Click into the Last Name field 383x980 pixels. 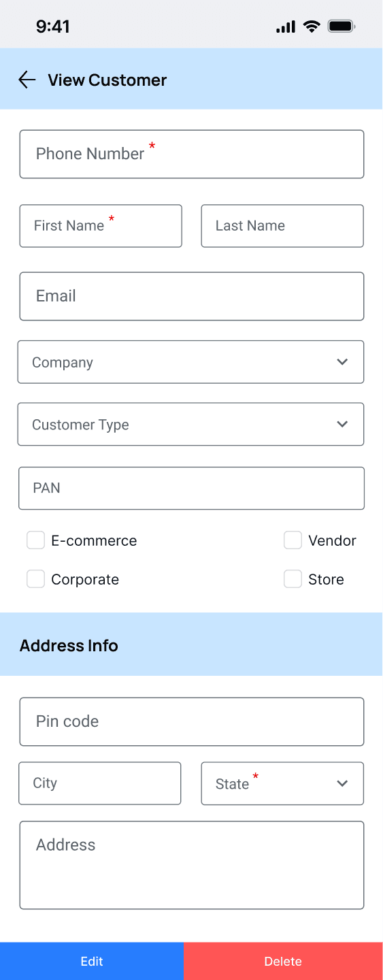(x=282, y=226)
